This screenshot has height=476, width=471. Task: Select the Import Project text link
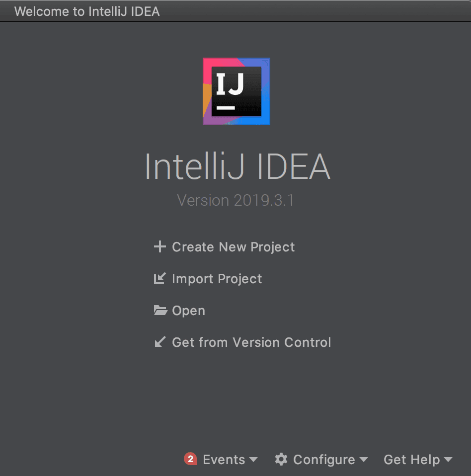pos(217,279)
